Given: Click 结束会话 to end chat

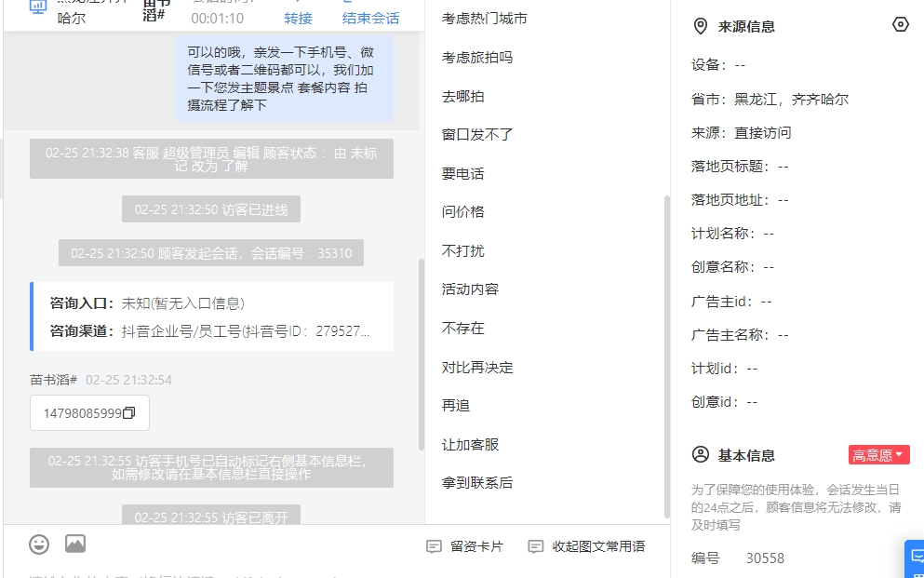Looking at the screenshot, I should 370,19.
